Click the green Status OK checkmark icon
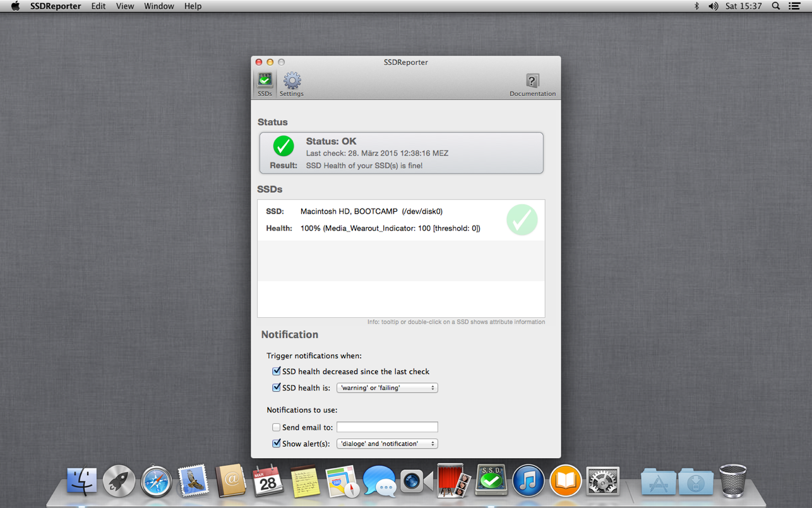812x508 pixels. (284, 146)
